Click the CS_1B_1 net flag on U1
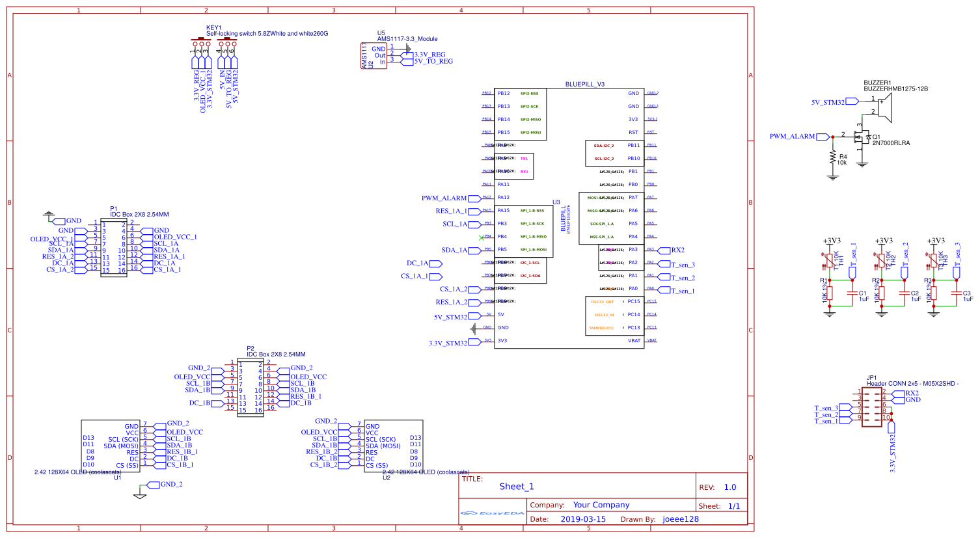 (x=173, y=465)
